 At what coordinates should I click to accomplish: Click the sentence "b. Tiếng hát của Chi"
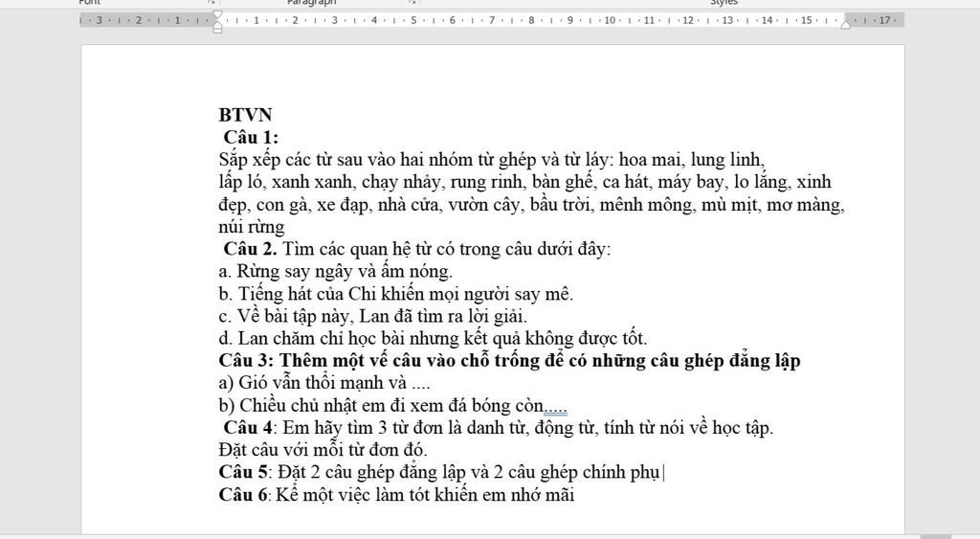click(396, 294)
